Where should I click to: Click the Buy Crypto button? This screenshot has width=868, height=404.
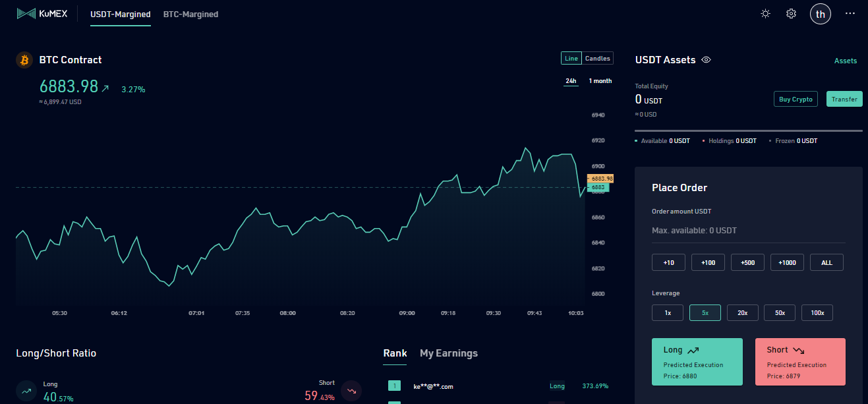click(796, 99)
